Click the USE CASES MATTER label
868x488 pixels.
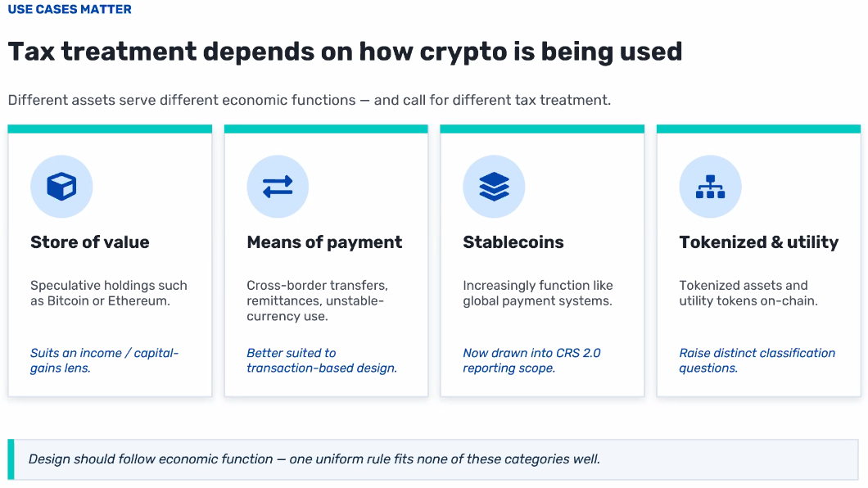(70, 9)
